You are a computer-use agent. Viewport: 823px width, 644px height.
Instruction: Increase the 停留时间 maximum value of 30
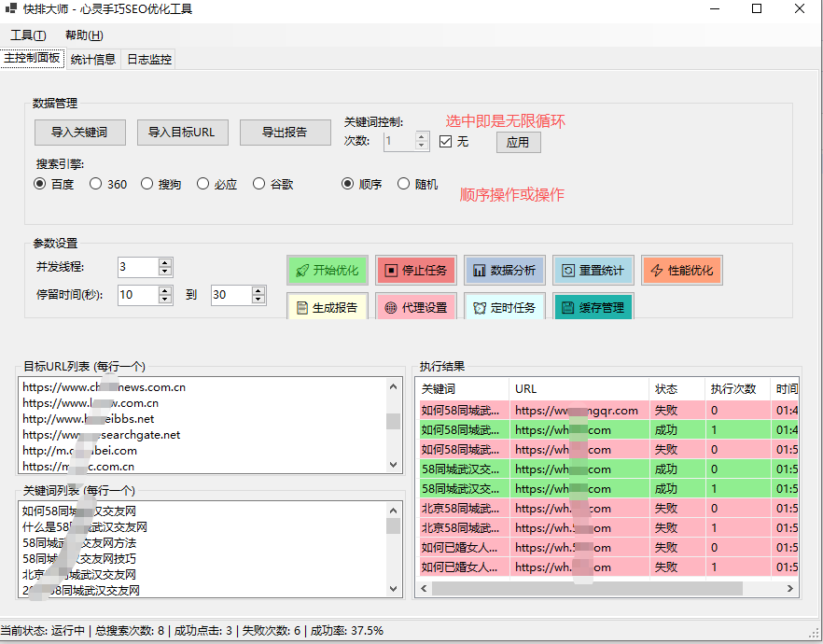258,290
